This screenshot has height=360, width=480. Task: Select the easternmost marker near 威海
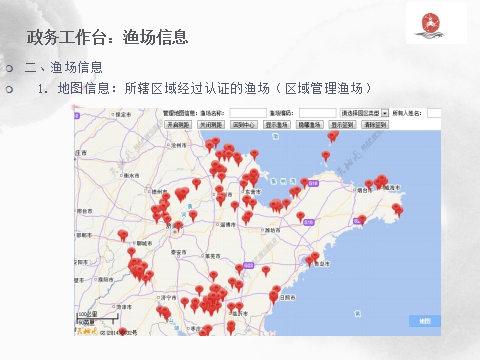coord(398,211)
